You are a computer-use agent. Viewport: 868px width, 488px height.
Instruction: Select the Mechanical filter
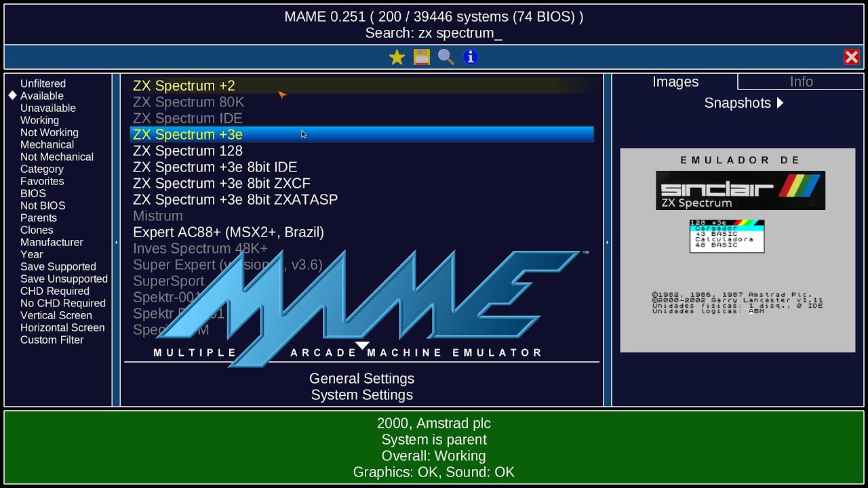tap(47, 145)
